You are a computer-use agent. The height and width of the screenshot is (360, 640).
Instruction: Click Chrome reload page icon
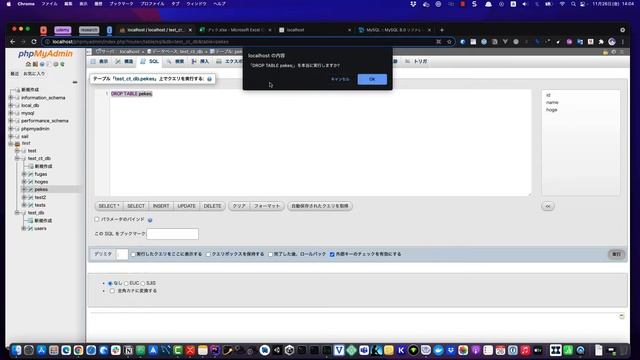click(x=34, y=42)
